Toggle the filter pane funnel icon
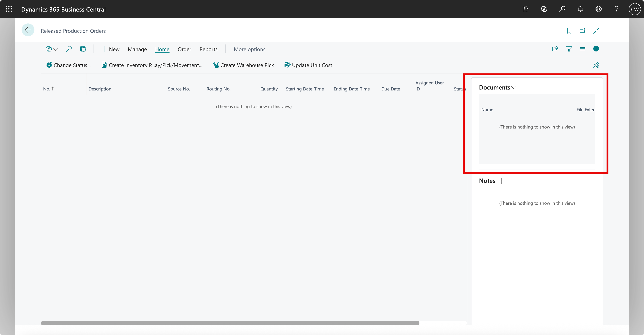Image resolution: width=644 pixels, height=335 pixels. click(x=569, y=49)
